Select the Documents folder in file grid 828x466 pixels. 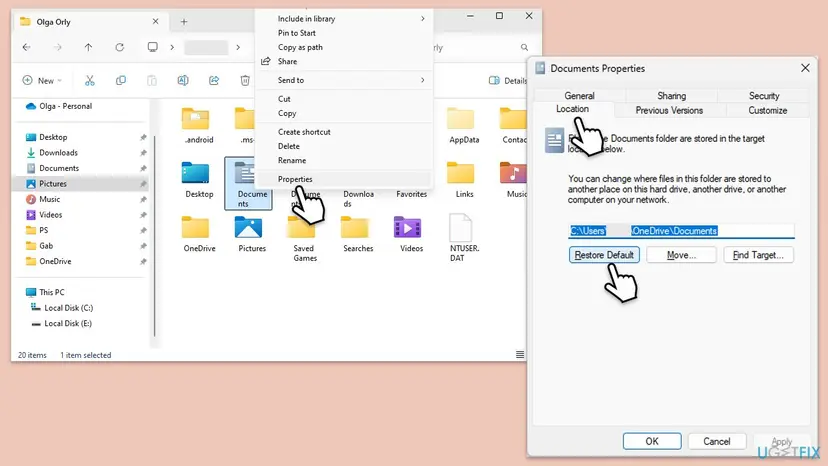(x=248, y=183)
